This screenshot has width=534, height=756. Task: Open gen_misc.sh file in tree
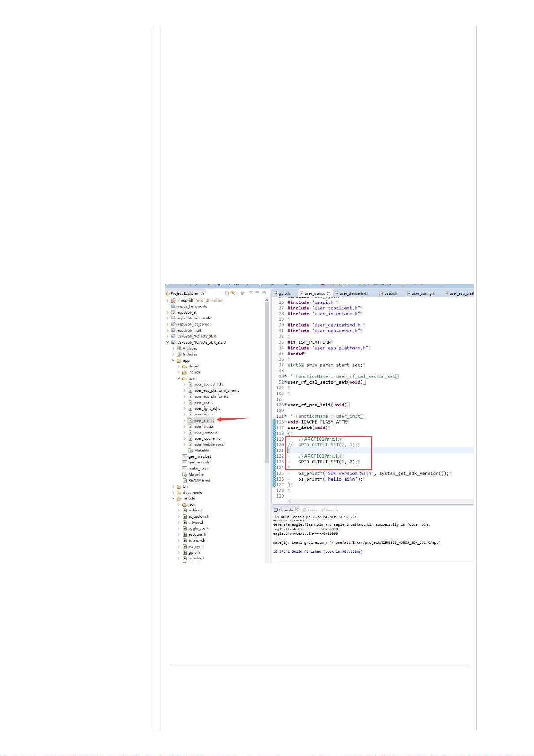[199, 462]
